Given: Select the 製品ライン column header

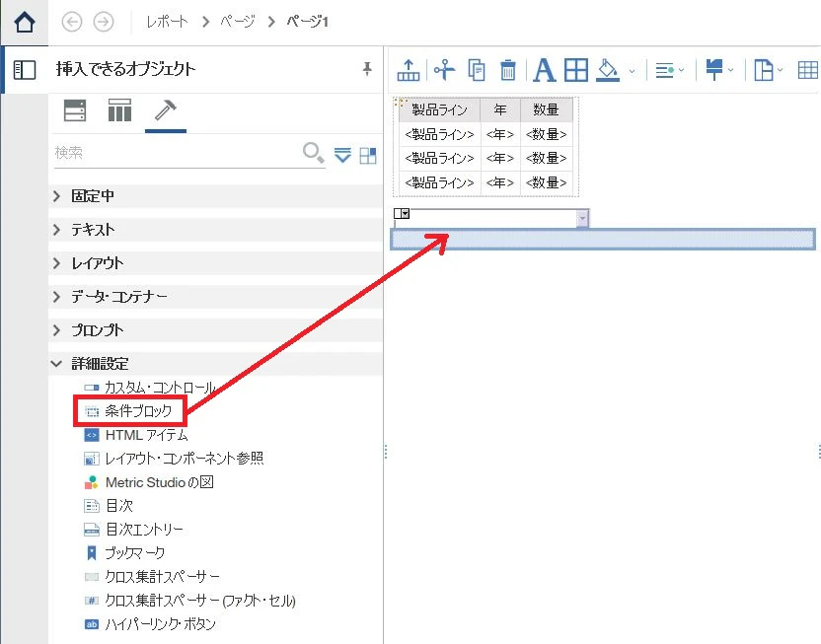Looking at the screenshot, I should click(439, 109).
